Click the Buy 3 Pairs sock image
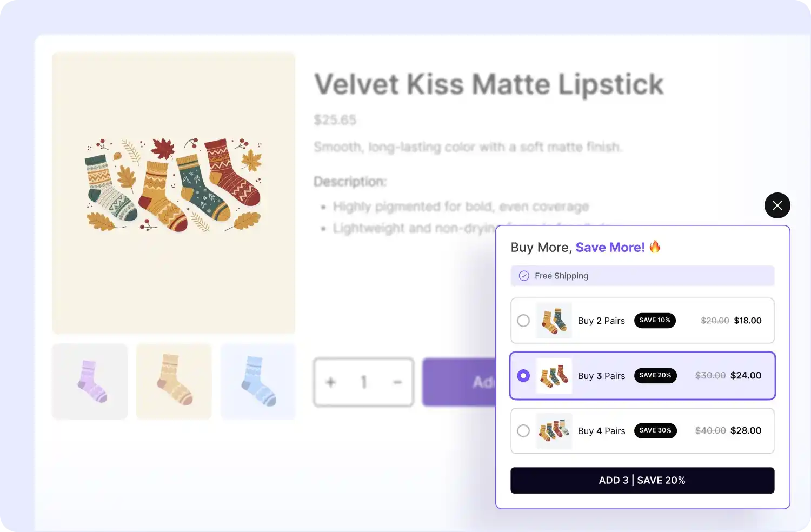The width and height of the screenshot is (811, 532). pos(554,376)
